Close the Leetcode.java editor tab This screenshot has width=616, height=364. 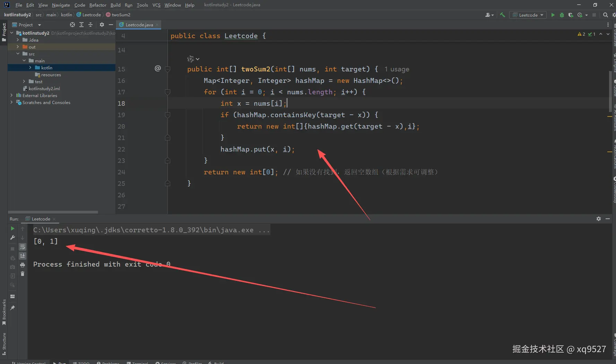tap(157, 25)
